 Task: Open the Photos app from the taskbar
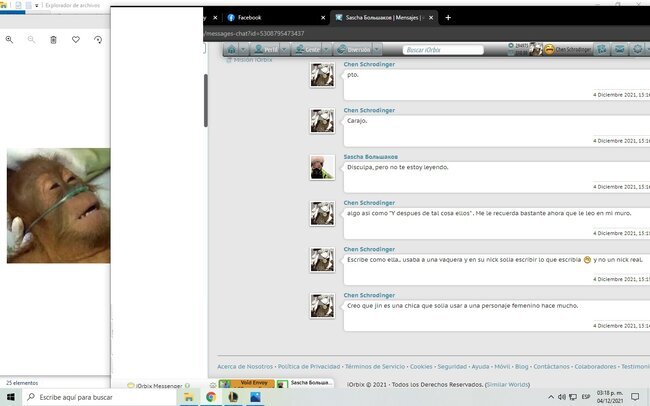point(256,397)
